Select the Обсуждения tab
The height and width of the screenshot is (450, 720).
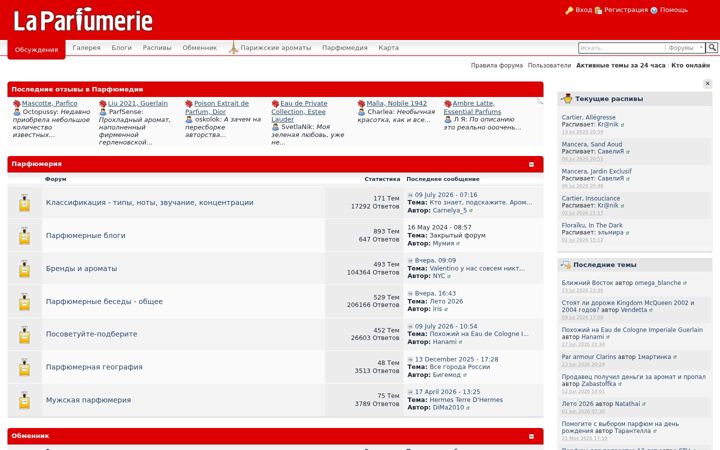coord(36,50)
